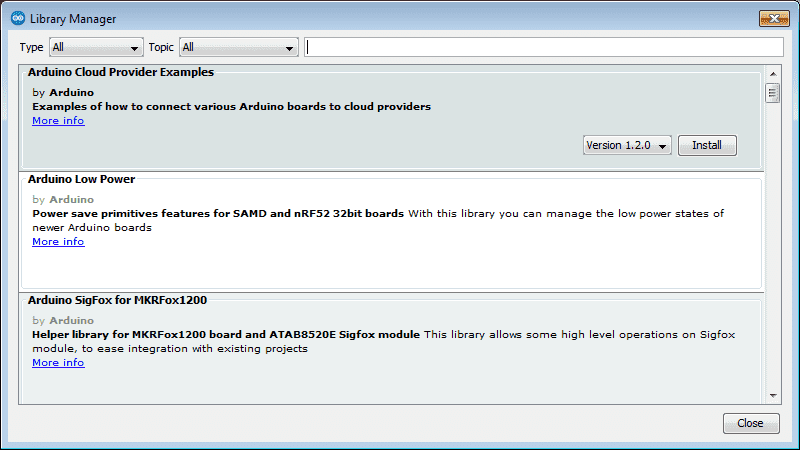This screenshot has width=800, height=450.
Task: Select the Arduino SigFox for MKRFox1200 title
Action: point(117,300)
